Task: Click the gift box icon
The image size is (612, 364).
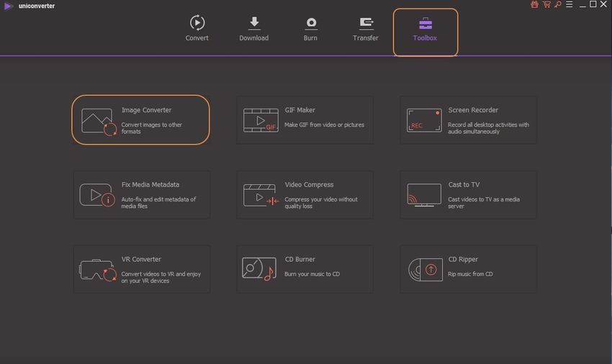Action: [534, 4]
